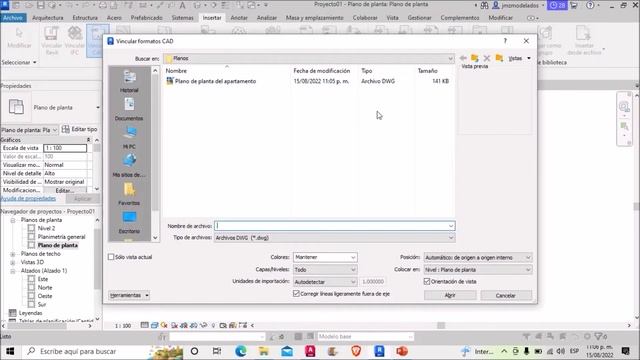
Task: Open Herramientas dropdown button
Action: point(129,295)
